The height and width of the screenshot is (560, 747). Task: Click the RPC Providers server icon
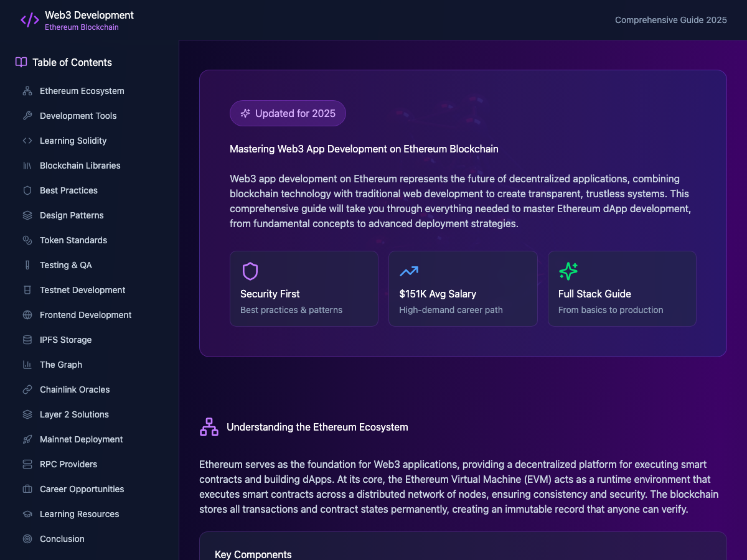[27, 464]
